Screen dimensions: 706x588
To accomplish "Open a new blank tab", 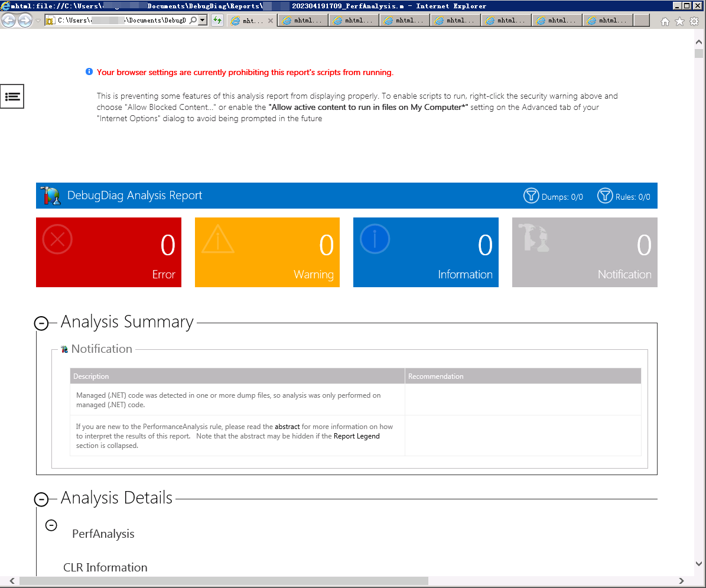I will [642, 20].
